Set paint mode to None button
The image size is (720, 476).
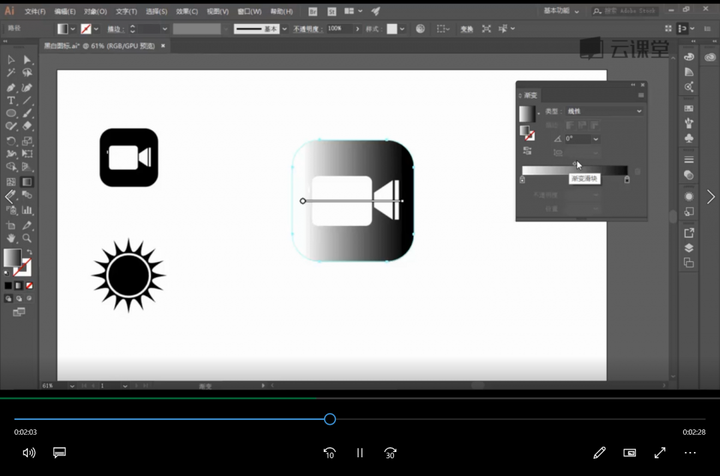29,286
